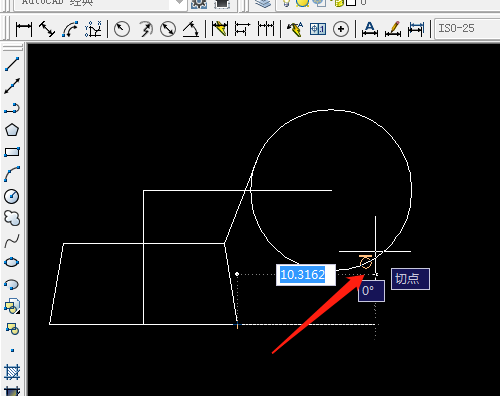The width and height of the screenshot is (500, 396).
Task: Select the Arc tool
Action: pos(12,174)
